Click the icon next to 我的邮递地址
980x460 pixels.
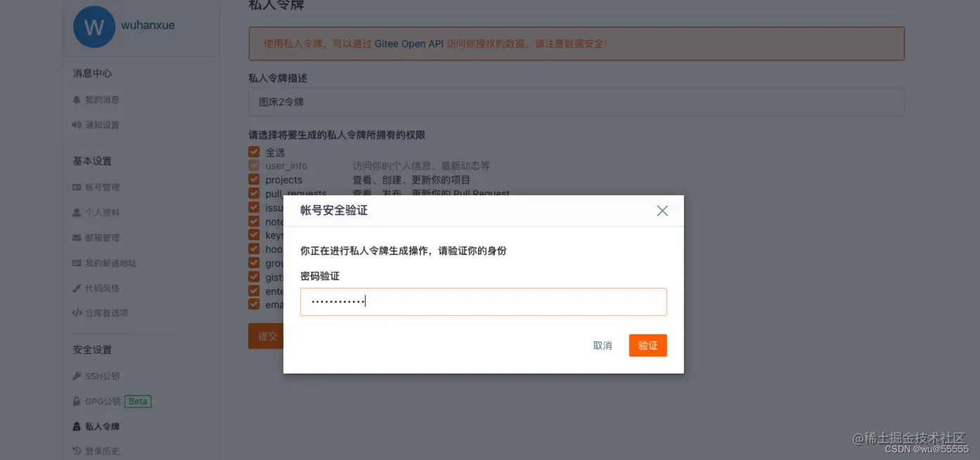click(77, 262)
